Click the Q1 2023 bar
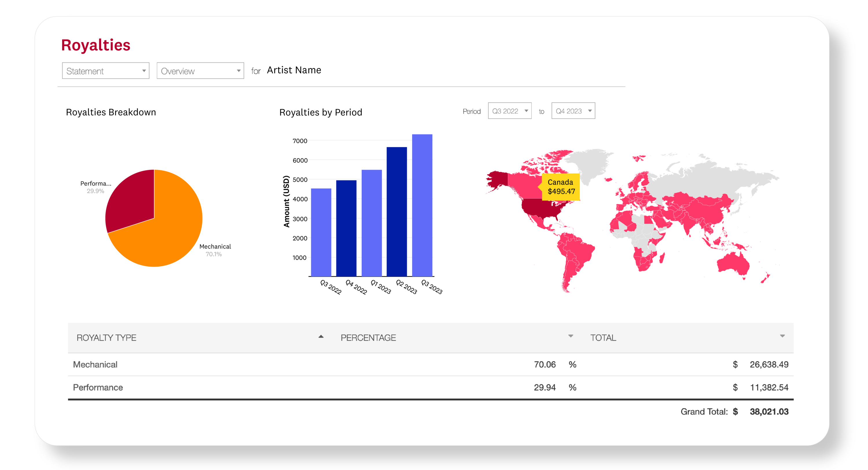Image resolution: width=868 pixels, height=470 pixels. tap(371, 223)
